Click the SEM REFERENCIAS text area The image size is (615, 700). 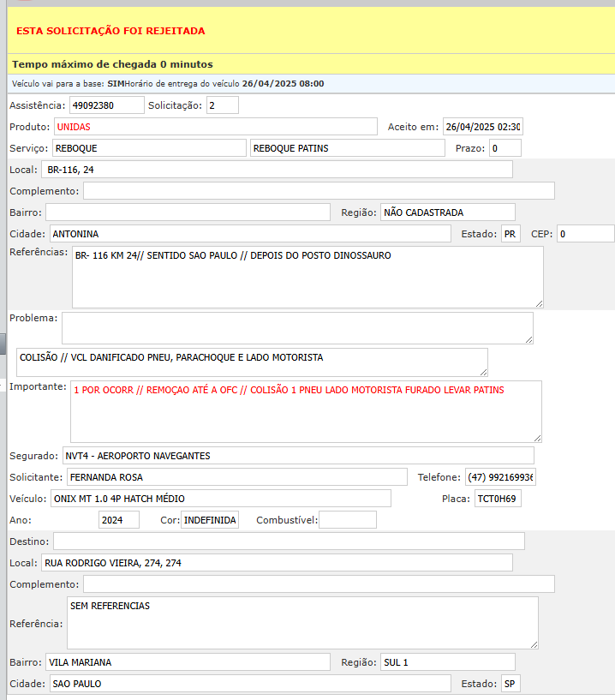pos(302,623)
